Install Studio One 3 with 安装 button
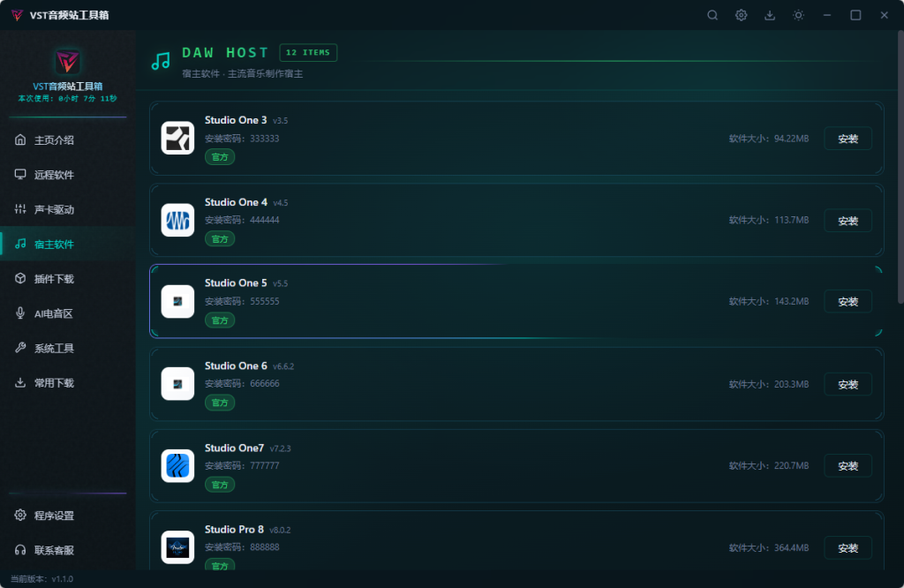This screenshot has height=588, width=904. (847, 139)
